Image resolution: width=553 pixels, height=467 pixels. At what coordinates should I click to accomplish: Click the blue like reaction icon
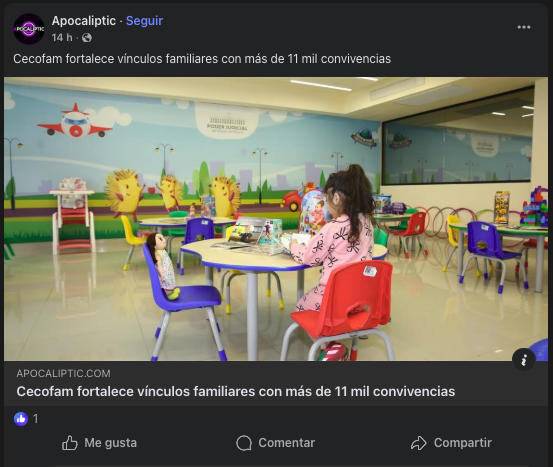[21, 419]
